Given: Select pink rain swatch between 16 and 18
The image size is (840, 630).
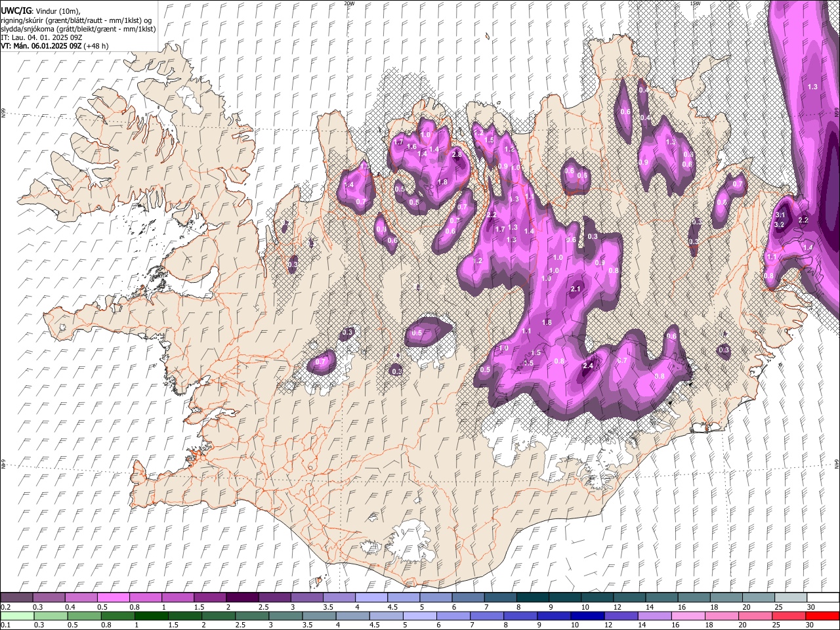Looking at the screenshot, I should tap(688, 616).
